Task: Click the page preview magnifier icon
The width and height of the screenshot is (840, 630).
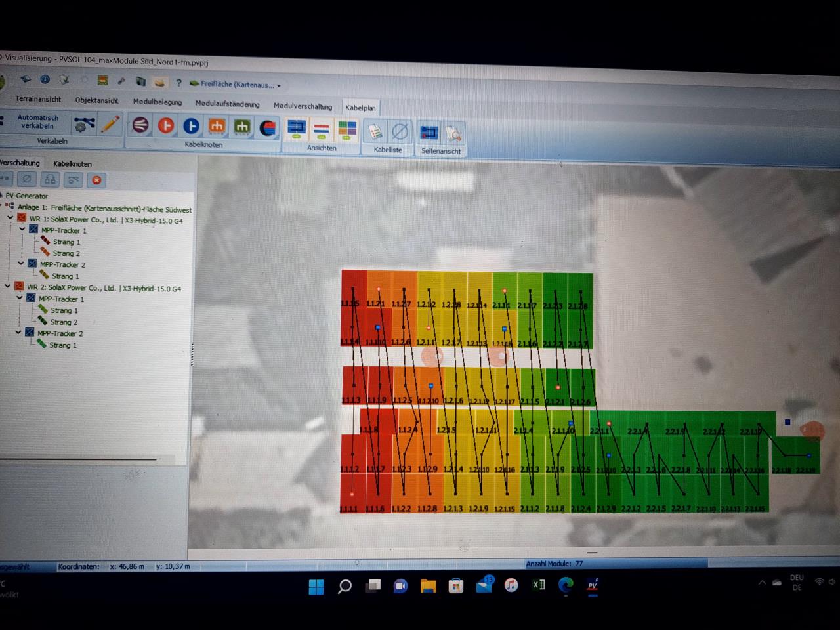Action: click(453, 134)
